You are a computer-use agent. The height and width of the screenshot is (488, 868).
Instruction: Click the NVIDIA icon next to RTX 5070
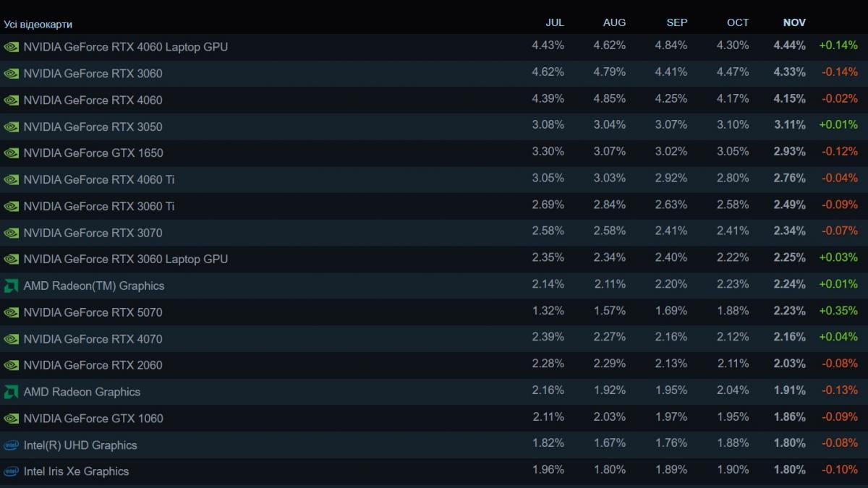click(11, 312)
